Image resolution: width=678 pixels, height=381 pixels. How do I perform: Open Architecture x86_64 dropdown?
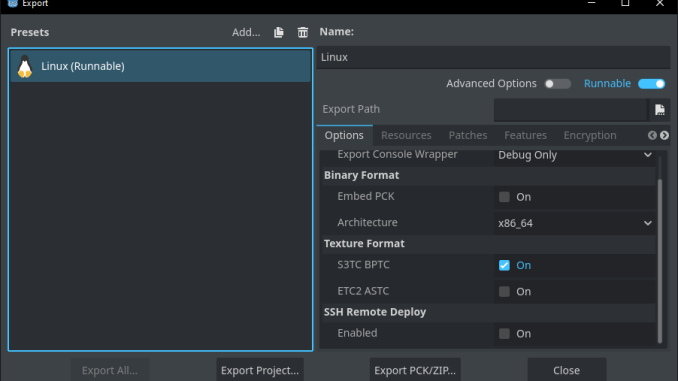tap(575, 223)
